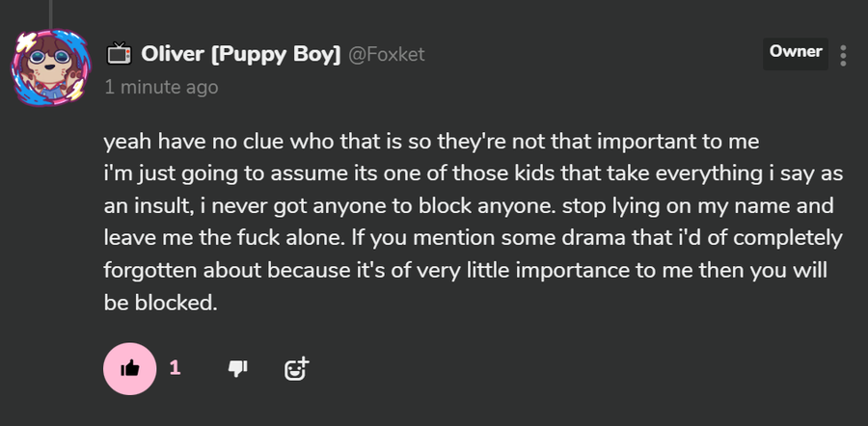
Task: Click the name Oliver in the header
Action: pos(171,54)
